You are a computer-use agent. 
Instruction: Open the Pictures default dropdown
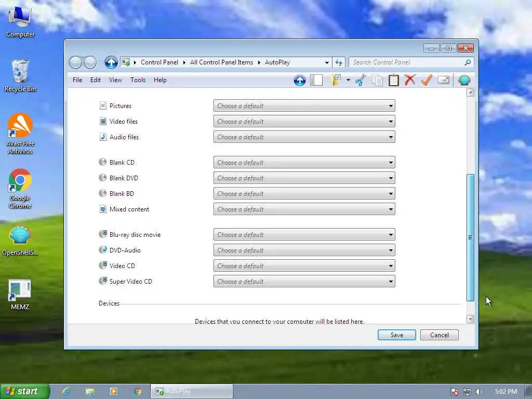click(304, 106)
